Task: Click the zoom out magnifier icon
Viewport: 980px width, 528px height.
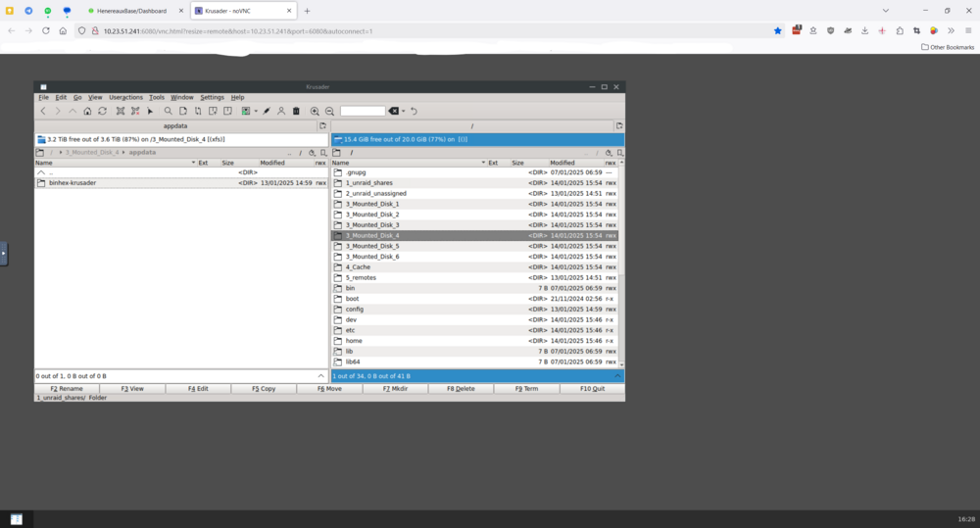Action: pos(329,112)
